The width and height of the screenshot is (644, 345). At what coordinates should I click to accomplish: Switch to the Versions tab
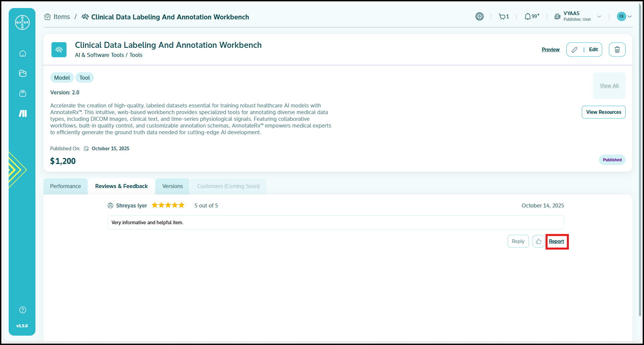click(x=172, y=186)
